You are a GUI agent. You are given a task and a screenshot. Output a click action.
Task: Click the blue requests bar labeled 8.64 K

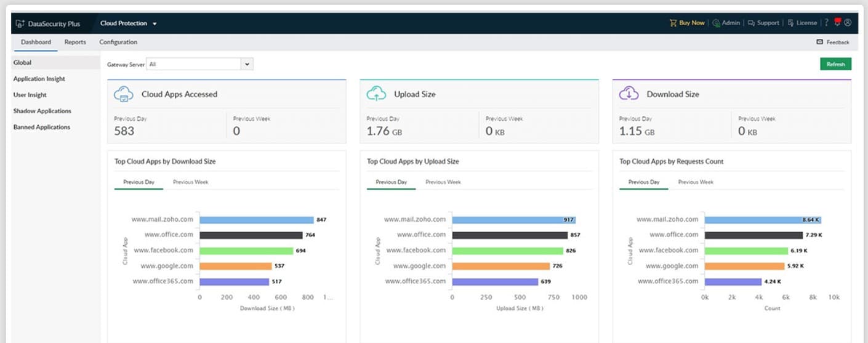(763, 220)
